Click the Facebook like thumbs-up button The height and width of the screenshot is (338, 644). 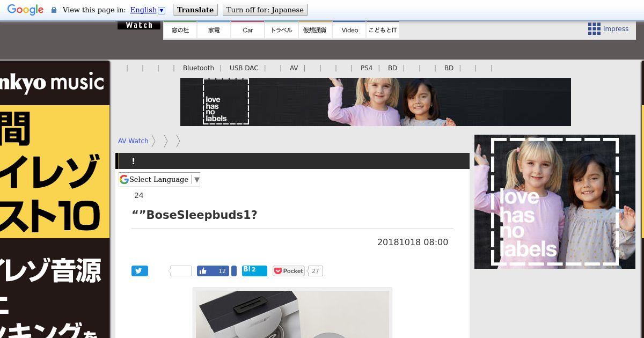point(213,271)
